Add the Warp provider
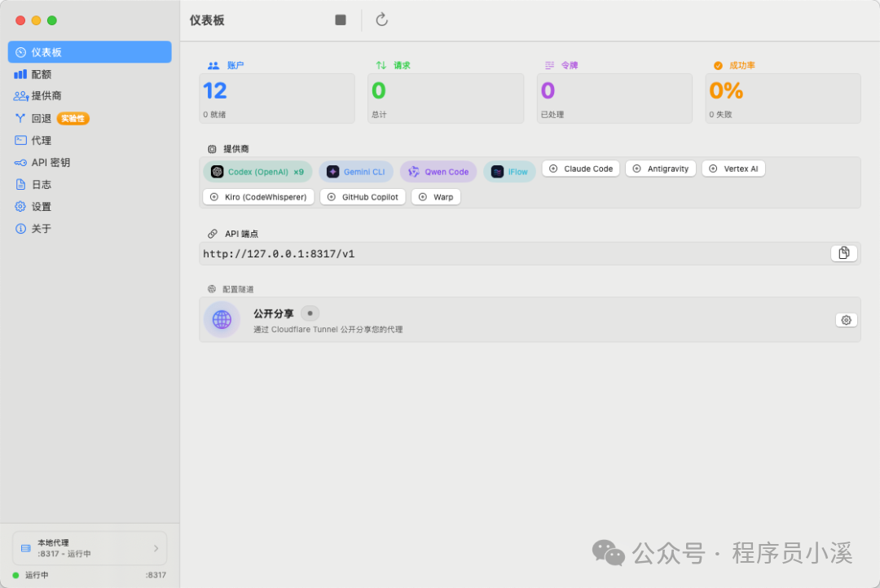Image resolution: width=880 pixels, height=588 pixels. [x=436, y=197]
